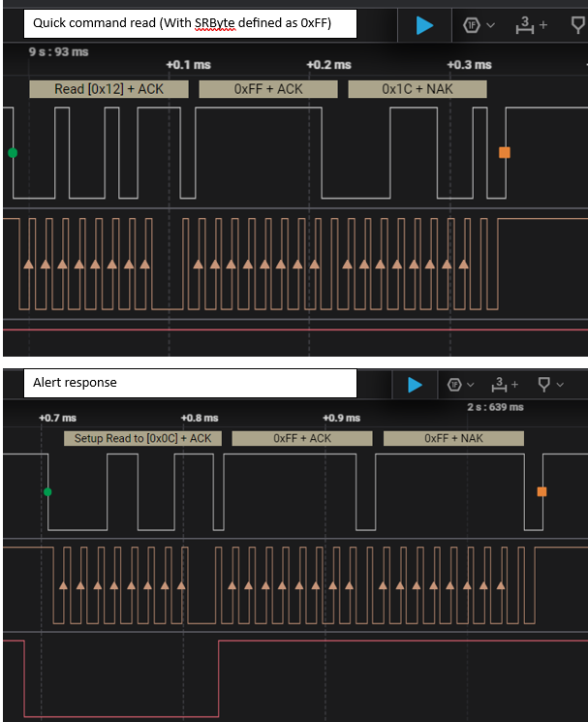Click the 'Alert response' title text box
The image size is (588, 722).
(x=190, y=383)
